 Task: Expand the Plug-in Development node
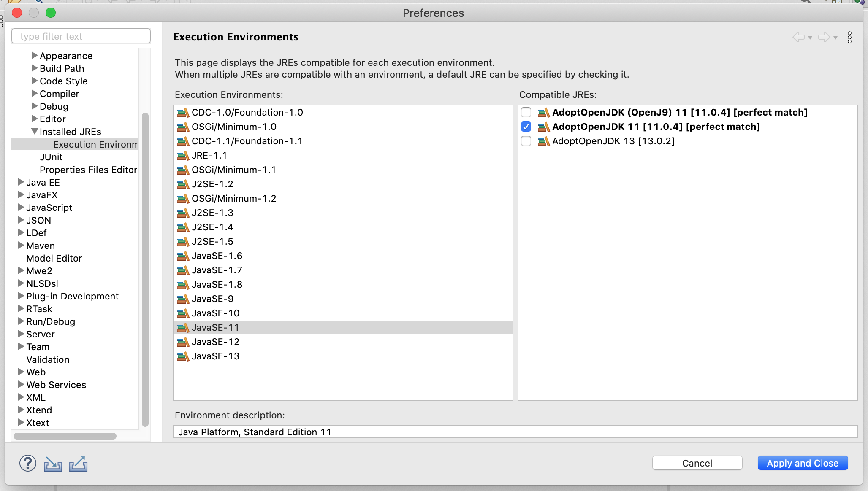(21, 296)
